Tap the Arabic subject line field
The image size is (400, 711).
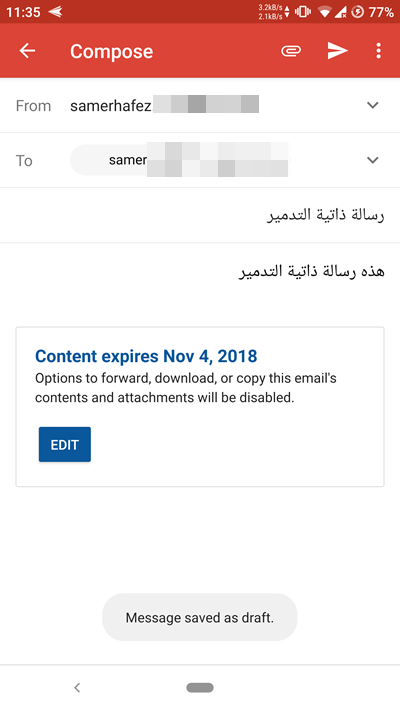coord(200,215)
